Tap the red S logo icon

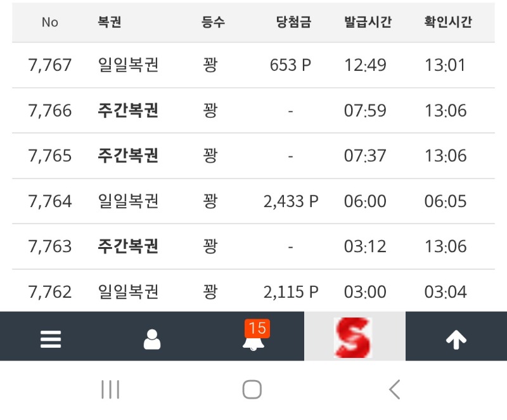tap(354, 337)
